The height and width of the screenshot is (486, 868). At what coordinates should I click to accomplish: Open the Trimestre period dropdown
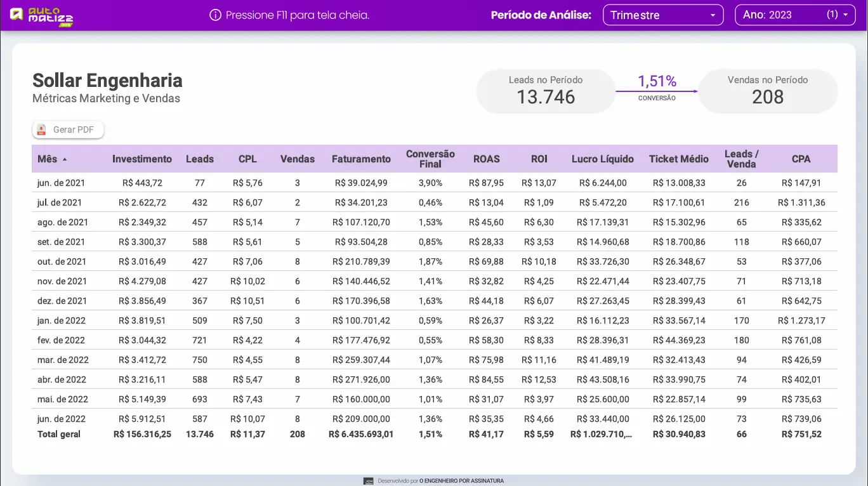click(663, 15)
